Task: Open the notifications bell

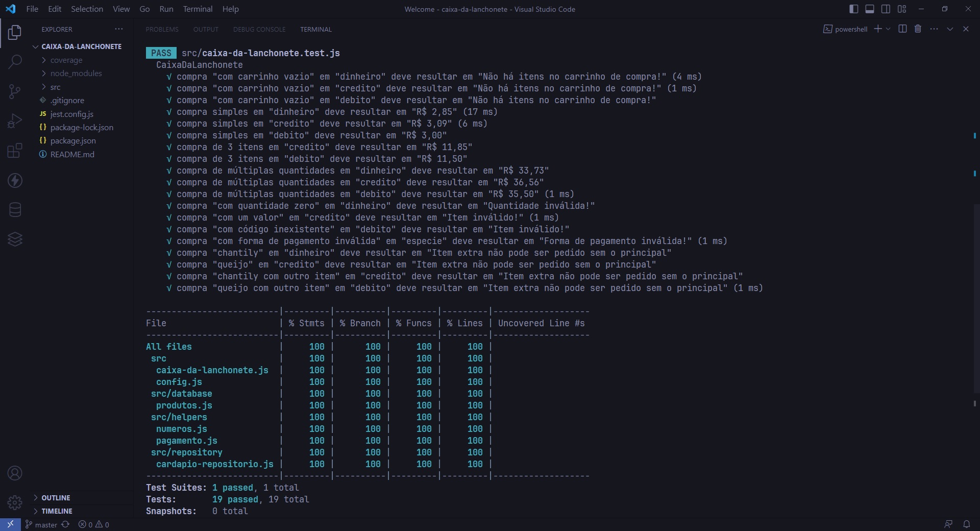Action: tap(966, 524)
